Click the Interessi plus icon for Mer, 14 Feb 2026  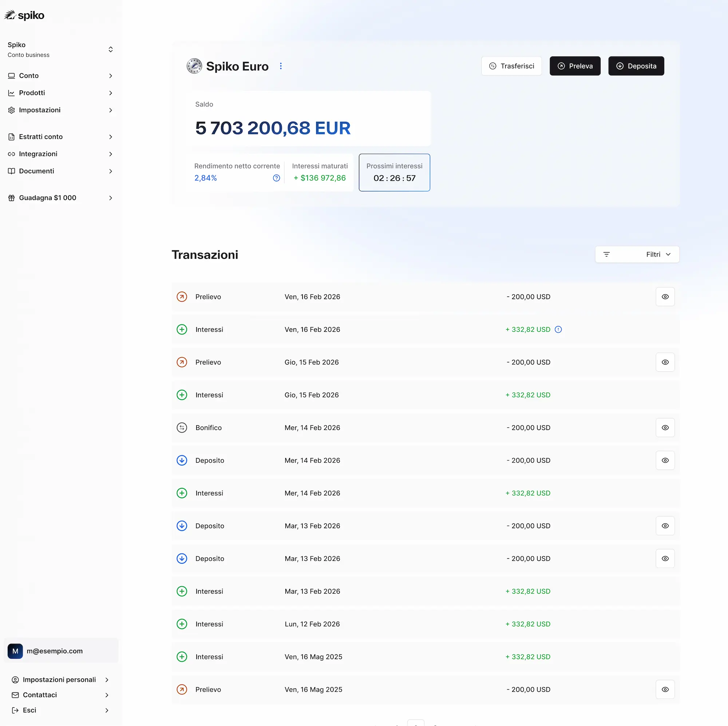click(x=182, y=493)
